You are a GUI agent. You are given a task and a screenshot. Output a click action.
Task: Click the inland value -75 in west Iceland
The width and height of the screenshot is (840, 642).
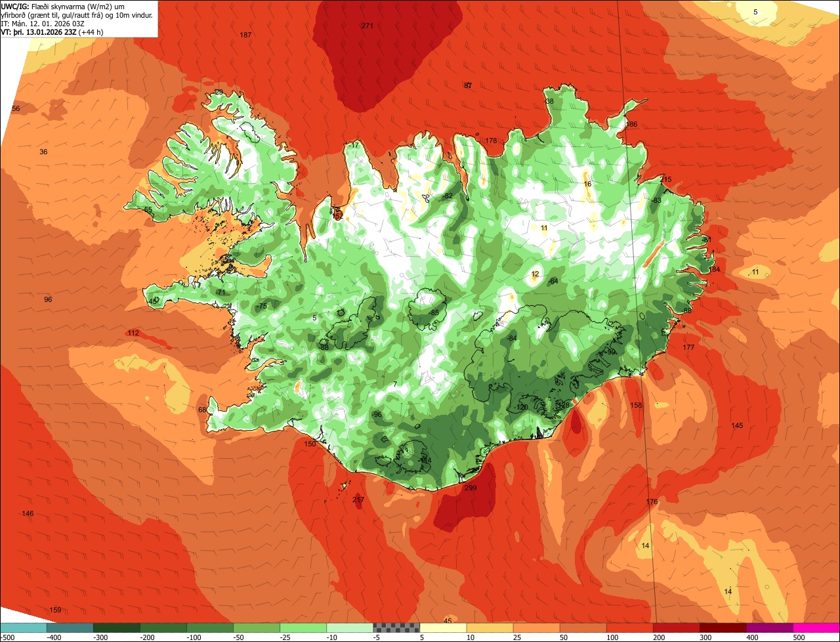(262, 307)
